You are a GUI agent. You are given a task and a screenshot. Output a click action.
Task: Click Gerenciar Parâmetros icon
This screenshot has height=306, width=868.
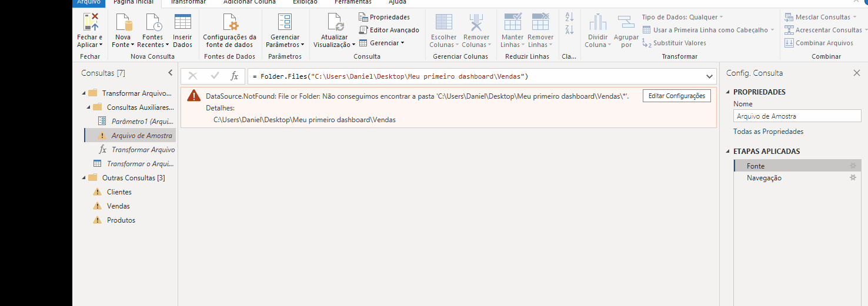[x=285, y=22]
